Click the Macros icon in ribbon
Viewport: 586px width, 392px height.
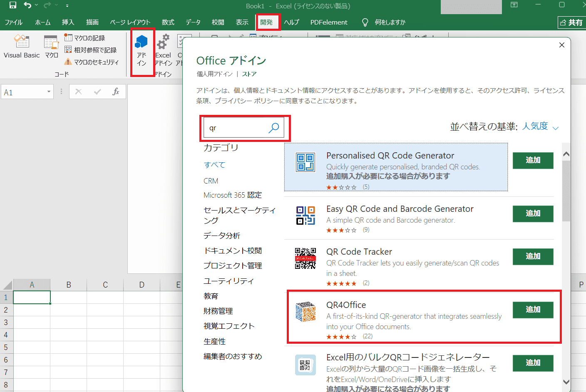51,42
